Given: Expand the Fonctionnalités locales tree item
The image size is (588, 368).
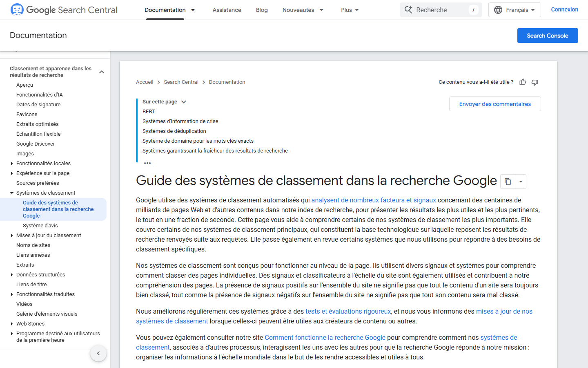Looking at the screenshot, I should 12,164.
